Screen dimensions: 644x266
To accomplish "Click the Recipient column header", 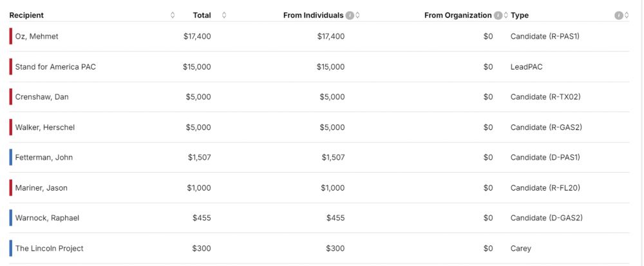I will pos(26,15).
